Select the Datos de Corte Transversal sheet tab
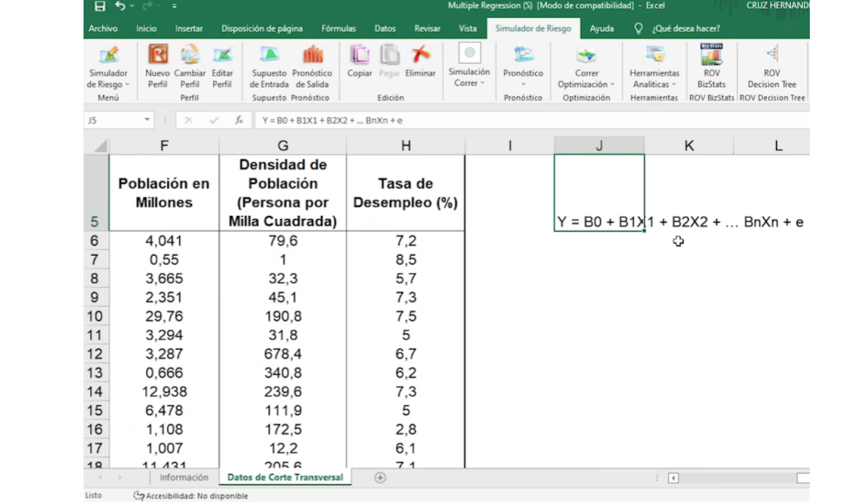 click(285, 478)
